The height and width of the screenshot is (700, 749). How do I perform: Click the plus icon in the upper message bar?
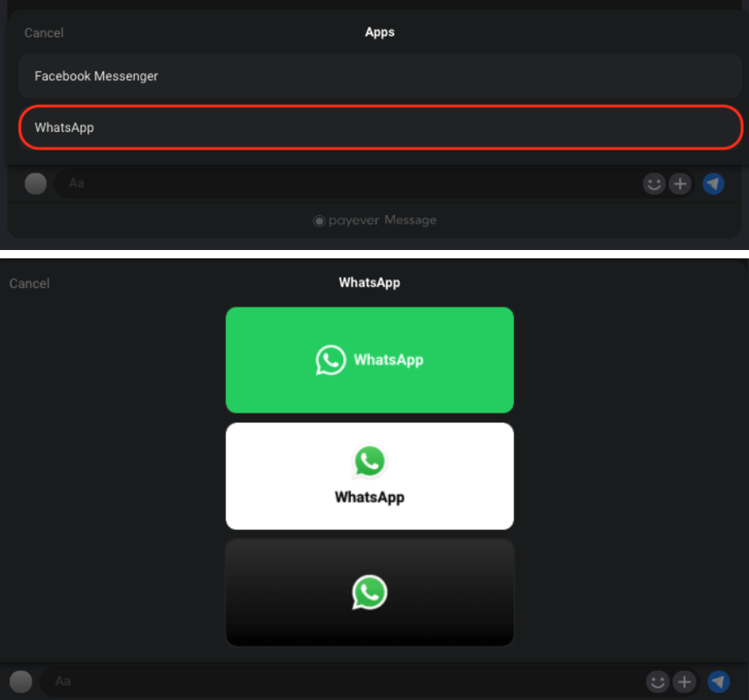(680, 183)
